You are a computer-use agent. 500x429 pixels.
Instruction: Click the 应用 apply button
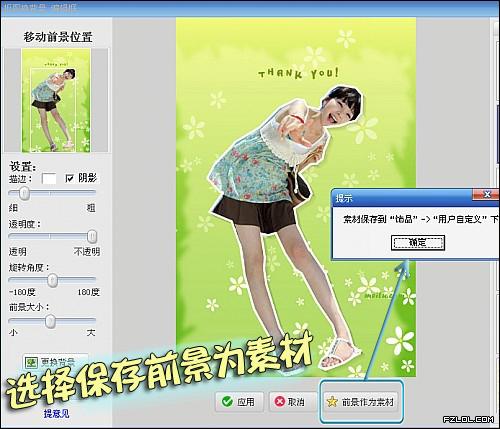pos(239,402)
